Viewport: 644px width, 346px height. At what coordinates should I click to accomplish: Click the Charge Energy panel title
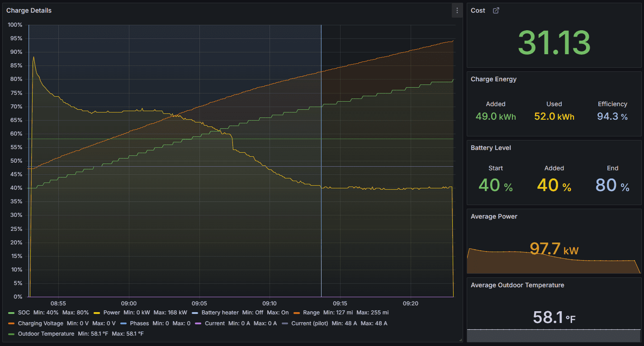493,79
